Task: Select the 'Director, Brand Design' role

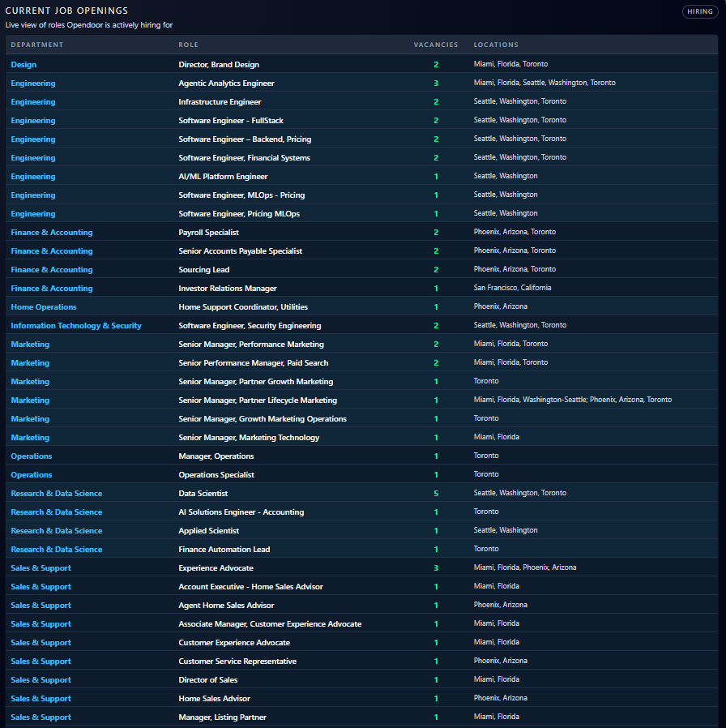Action: (219, 65)
